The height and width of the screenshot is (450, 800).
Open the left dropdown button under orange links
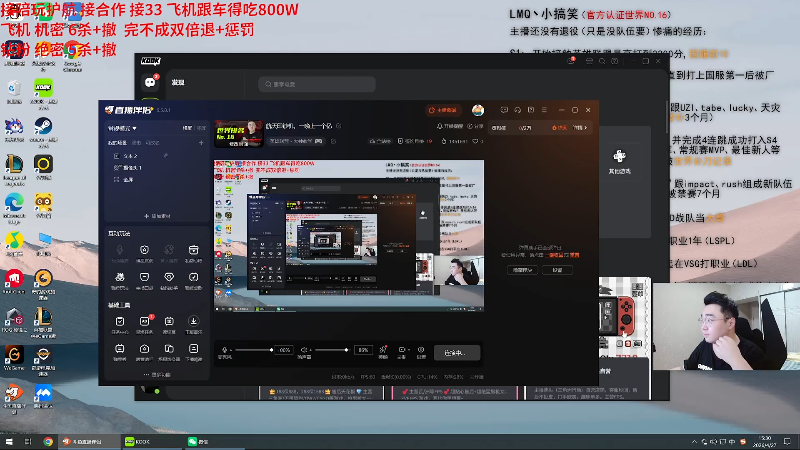[x=522, y=270]
